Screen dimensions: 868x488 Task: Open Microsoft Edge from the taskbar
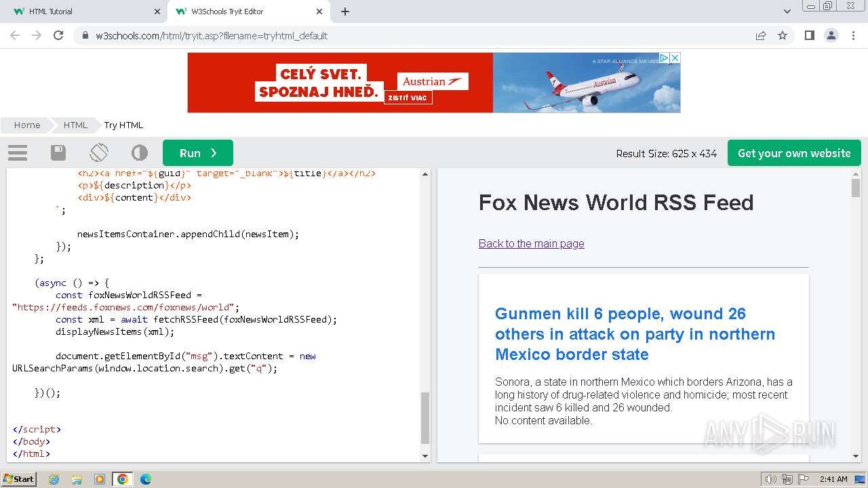pos(145,479)
